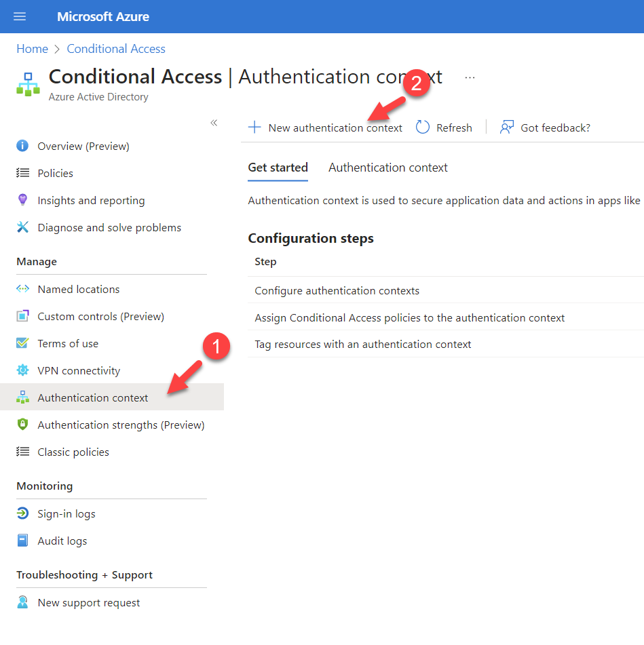
Task: Click the Azure Active Directory subtitle
Action: (98, 97)
